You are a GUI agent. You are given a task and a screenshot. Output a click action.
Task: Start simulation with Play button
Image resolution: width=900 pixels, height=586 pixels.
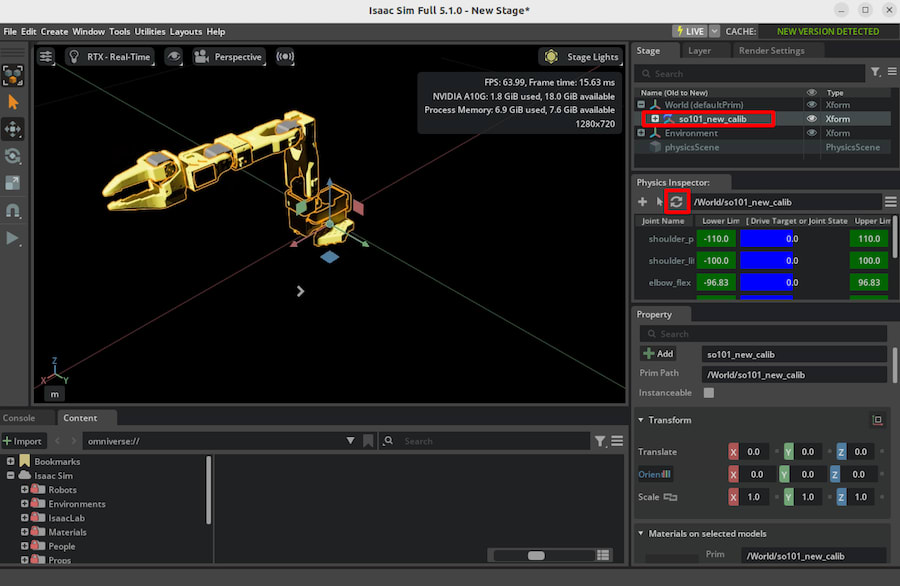(x=13, y=238)
